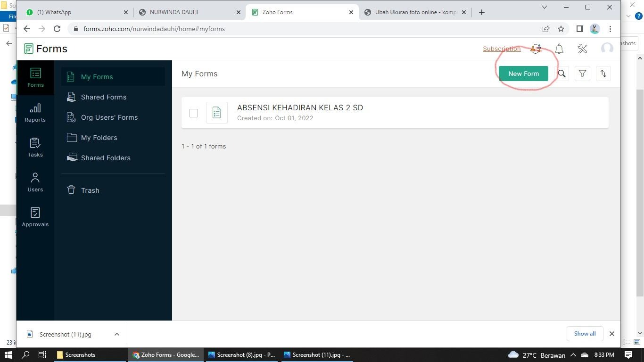This screenshot has width=644, height=362.
Task: Switch to Screenshot (8).jpg taskbar window
Action: 241,355
